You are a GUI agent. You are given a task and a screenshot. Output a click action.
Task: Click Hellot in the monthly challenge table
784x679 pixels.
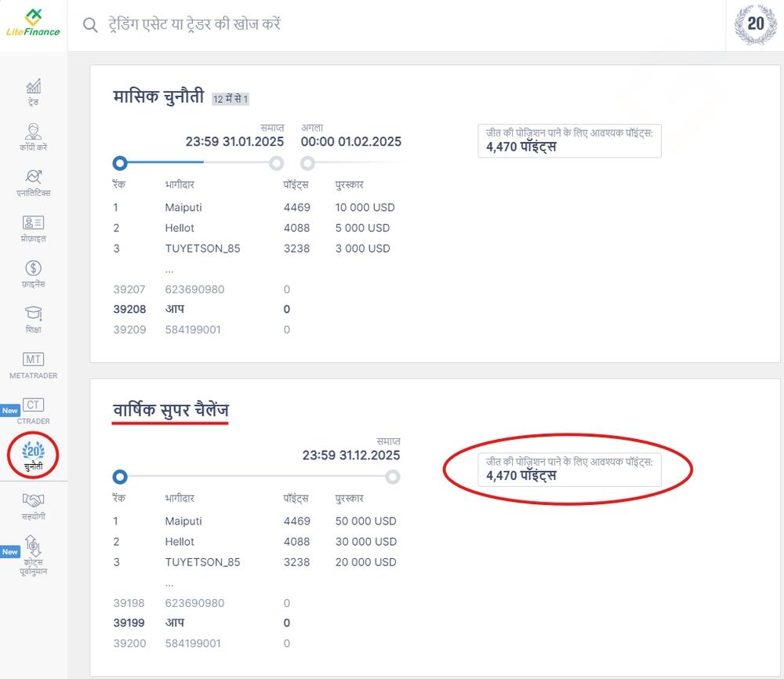coord(180,228)
